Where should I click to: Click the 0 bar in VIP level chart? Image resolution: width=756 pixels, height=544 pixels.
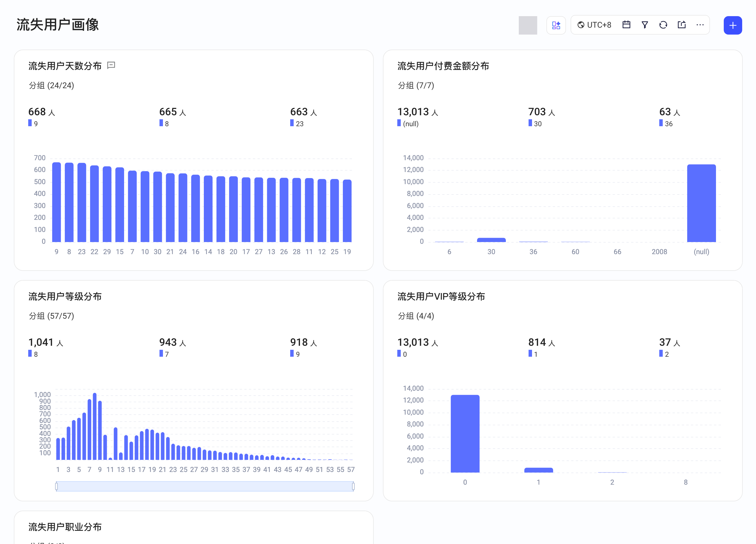click(x=465, y=434)
